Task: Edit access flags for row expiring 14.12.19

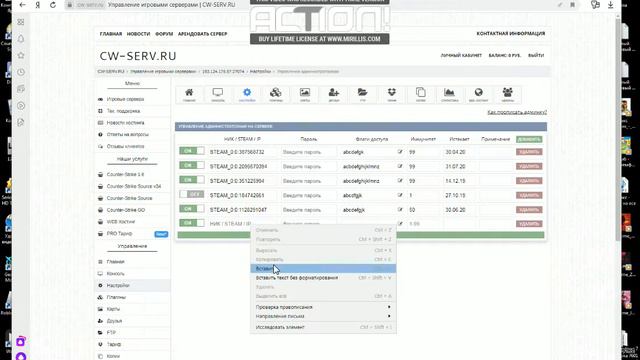Action: pos(400,180)
